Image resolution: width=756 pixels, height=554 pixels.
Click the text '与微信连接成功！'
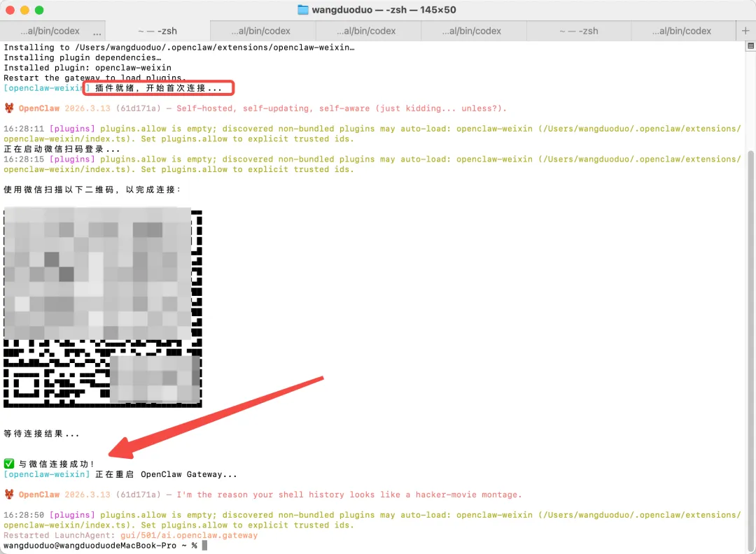(x=57, y=464)
